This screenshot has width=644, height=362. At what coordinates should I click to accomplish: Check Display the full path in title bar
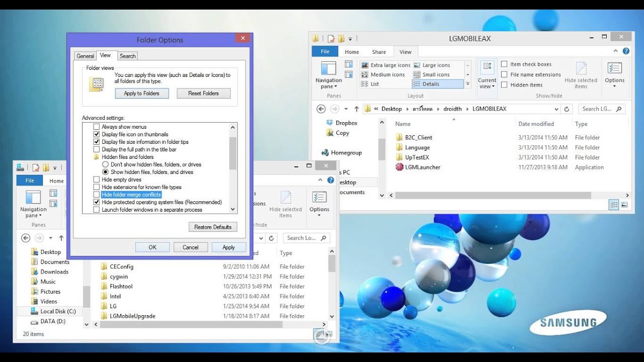pos(97,149)
